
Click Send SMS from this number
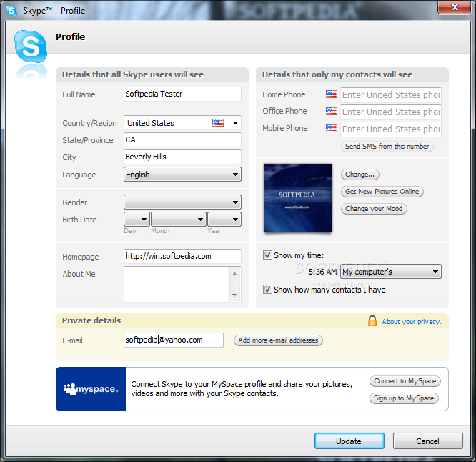pos(387,147)
